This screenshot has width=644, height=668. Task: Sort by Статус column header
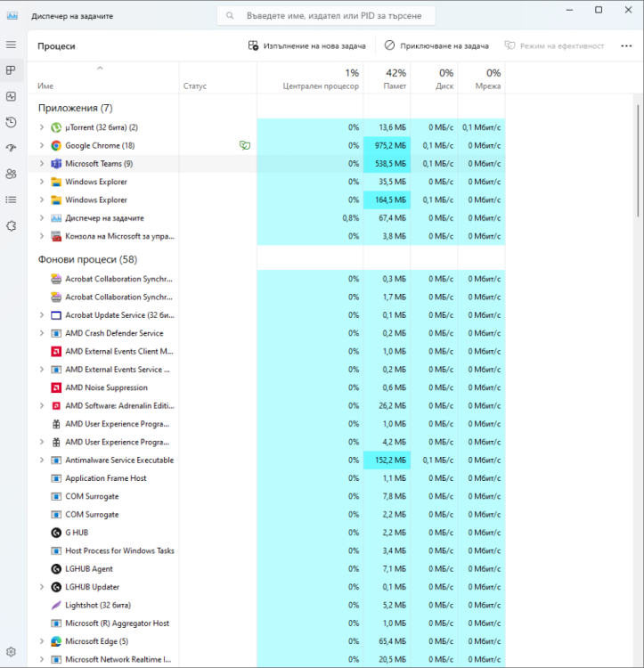[217, 78]
